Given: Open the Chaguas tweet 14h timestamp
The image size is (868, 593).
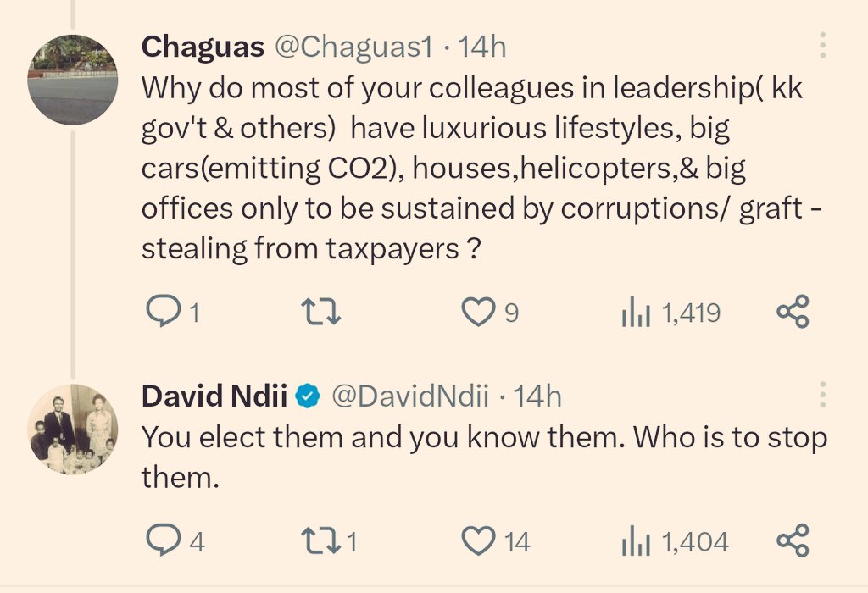Looking at the screenshot, I should click(482, 47).
